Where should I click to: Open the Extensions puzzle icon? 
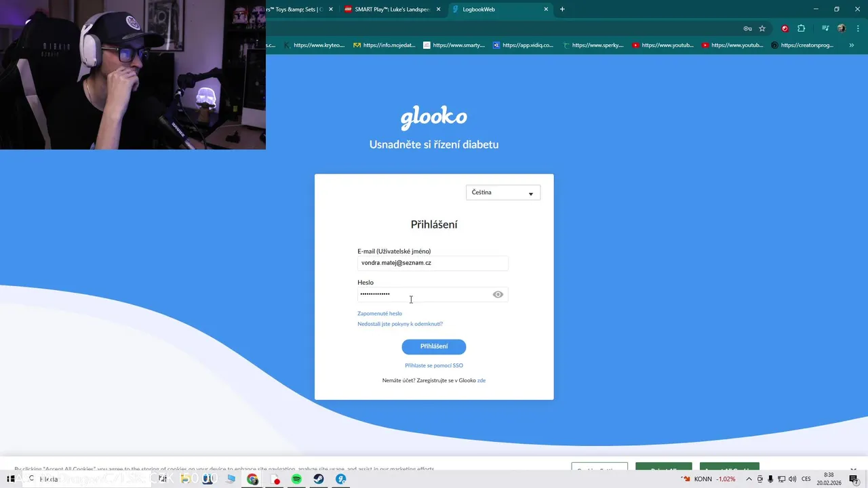click(802, 28)
